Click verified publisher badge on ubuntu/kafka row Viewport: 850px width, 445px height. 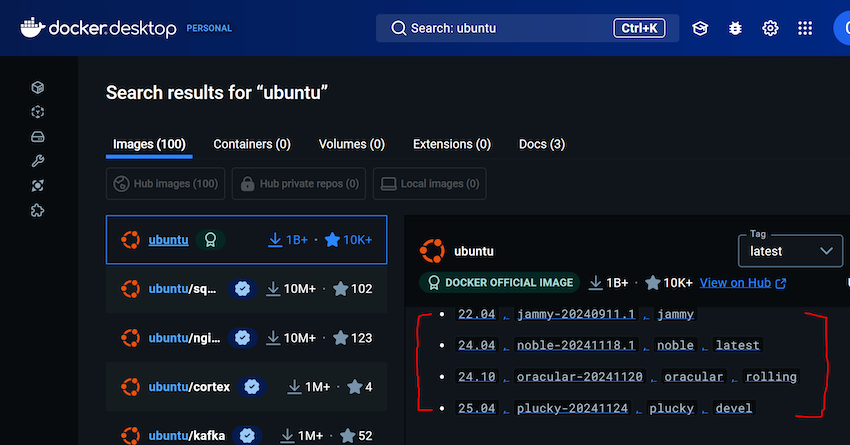click(x=247, y=435)
